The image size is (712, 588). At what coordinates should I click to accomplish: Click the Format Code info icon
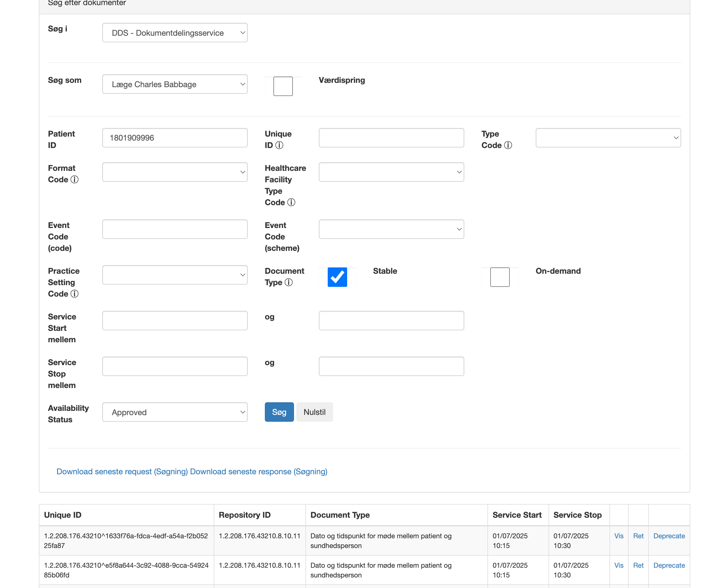(x=75, y=179)
